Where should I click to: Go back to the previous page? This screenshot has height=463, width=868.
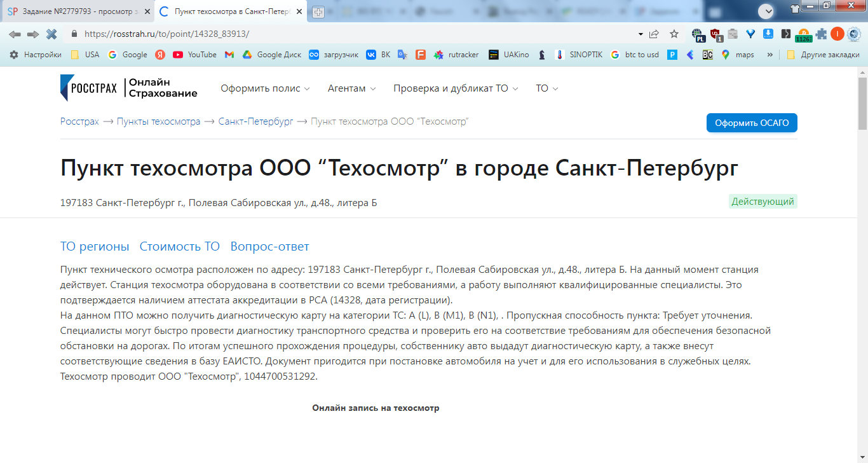pos(15,34)
